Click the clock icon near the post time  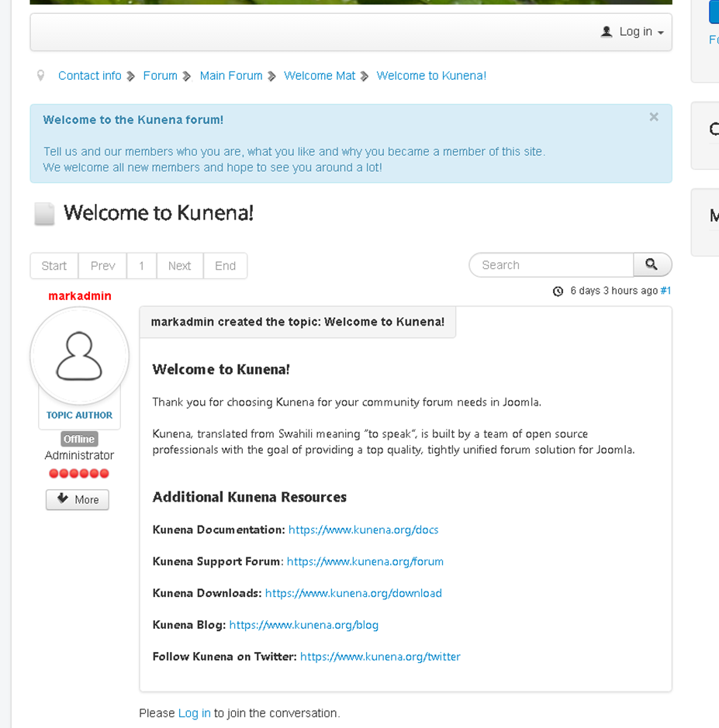558,292
